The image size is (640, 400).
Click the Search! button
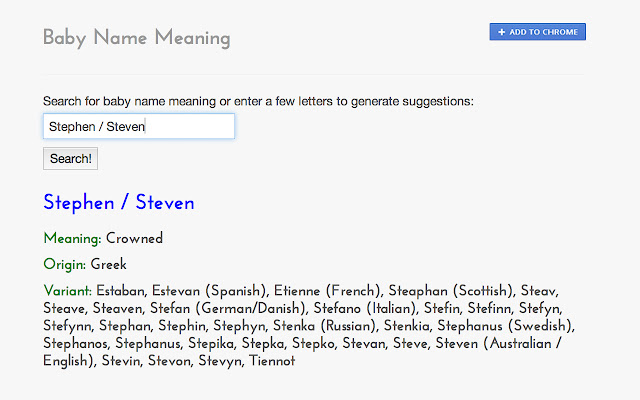pyautogui.click(x=71, y=158)
